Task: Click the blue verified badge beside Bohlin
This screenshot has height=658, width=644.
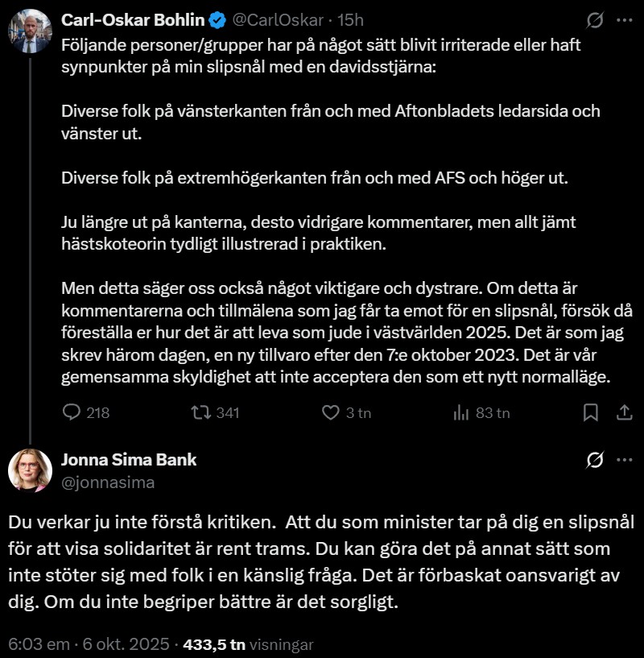Action: pyautogui.click(x=216, y=18)
